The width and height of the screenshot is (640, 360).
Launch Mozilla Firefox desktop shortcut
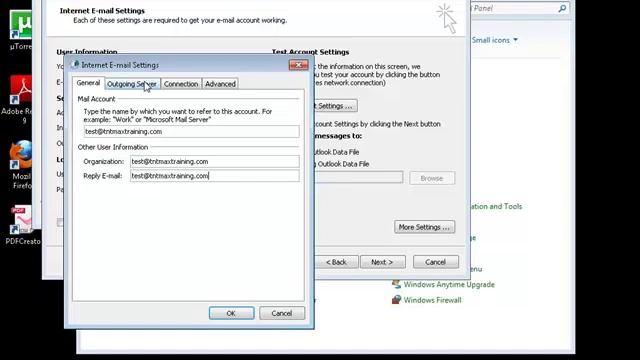21,164
